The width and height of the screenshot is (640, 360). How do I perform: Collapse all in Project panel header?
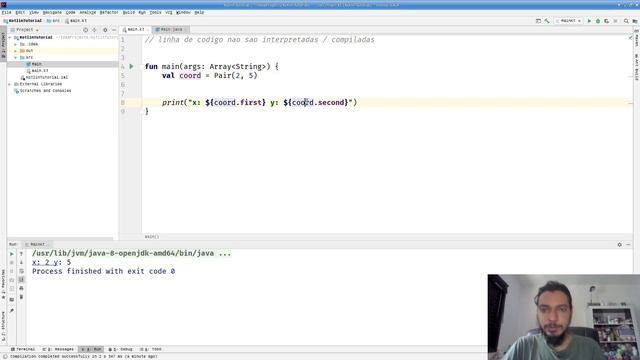tap(94, 30)
